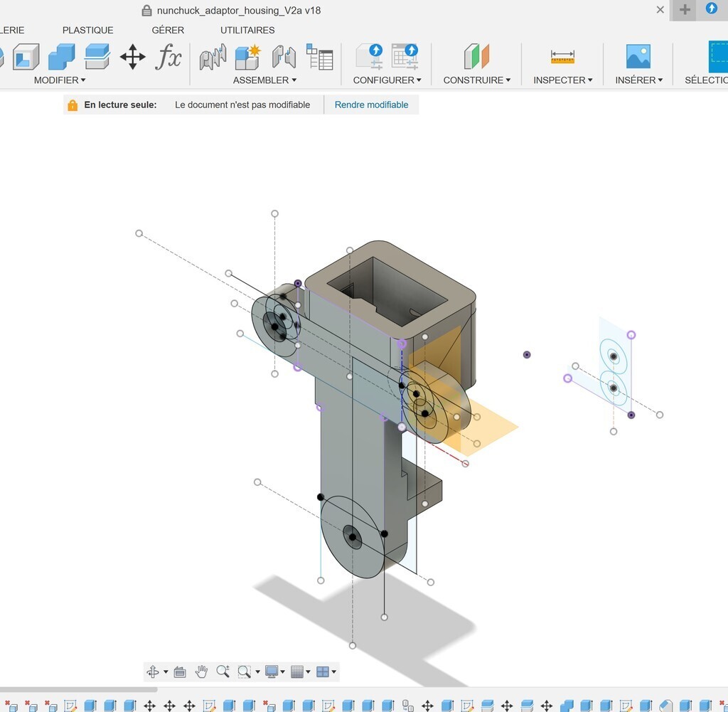Image resolution: width=728 pixels, height=712 pixels.
Task: Select the Offset Plane construct tool
Action: [x=477, y=57]
